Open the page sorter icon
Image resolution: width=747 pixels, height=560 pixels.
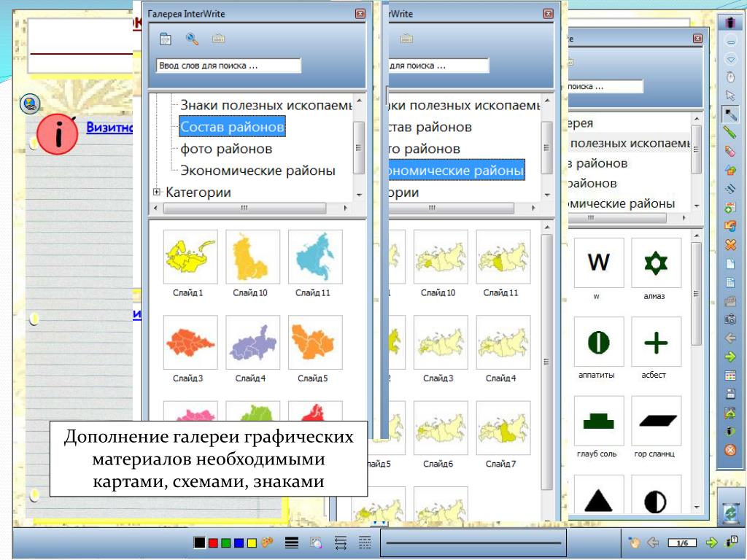(730, 376)
